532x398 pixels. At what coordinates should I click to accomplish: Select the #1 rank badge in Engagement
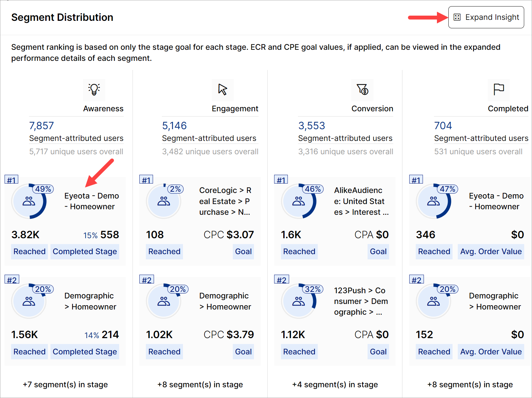[x=146, y=180]
